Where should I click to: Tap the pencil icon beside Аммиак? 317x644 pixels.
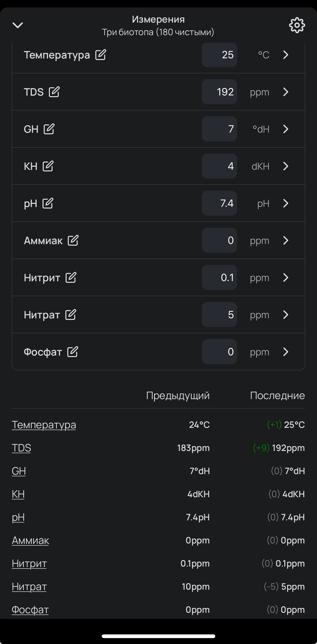coord(73,240)
